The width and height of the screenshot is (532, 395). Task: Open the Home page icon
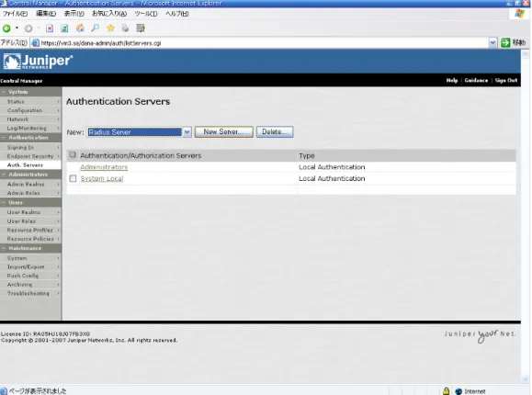80,28
